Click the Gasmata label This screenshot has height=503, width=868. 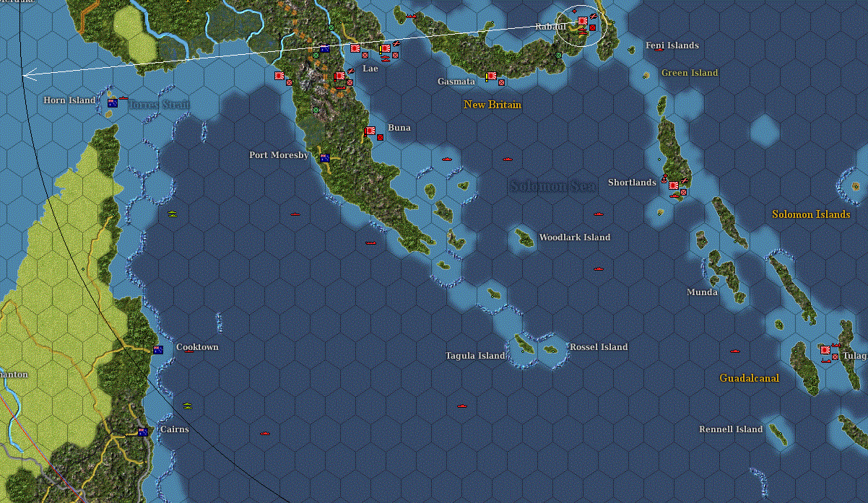tap(456, 82)
